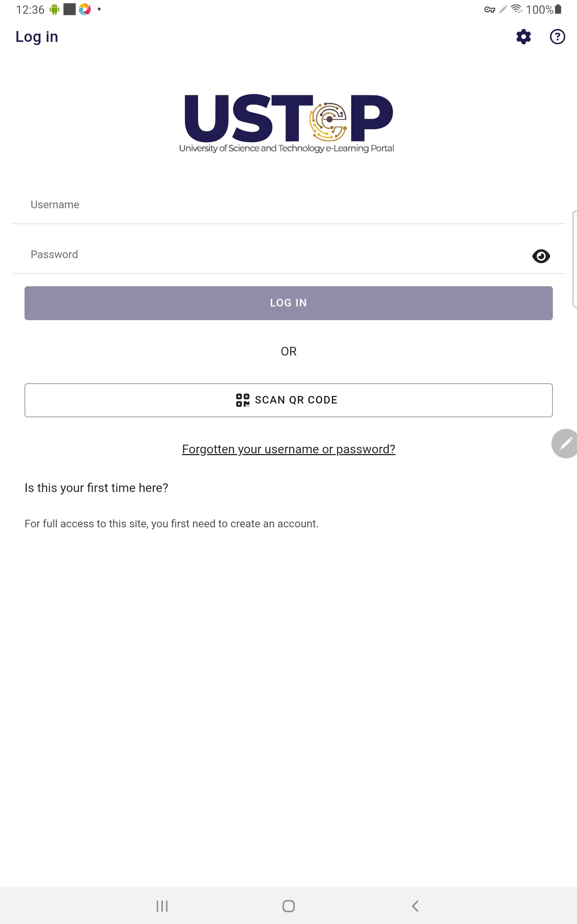Select the SCAN QR CODE button
The image size is (577, 924).
288,400
